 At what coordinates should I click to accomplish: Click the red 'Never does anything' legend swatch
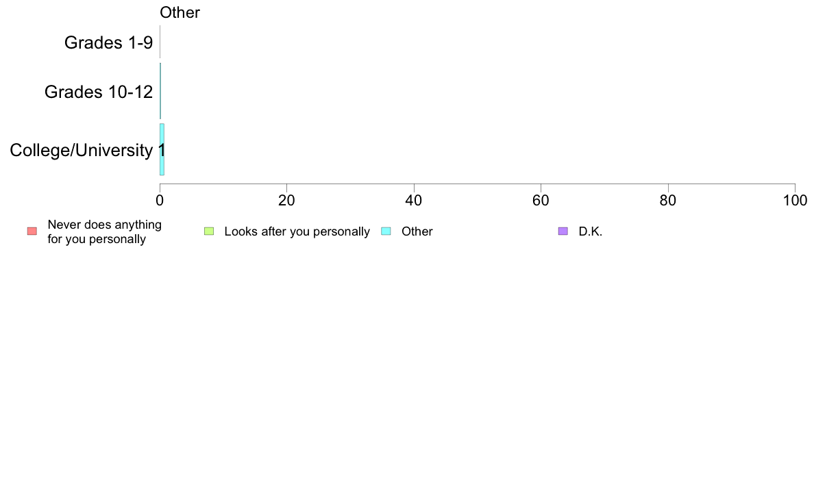tap(32, 231)
